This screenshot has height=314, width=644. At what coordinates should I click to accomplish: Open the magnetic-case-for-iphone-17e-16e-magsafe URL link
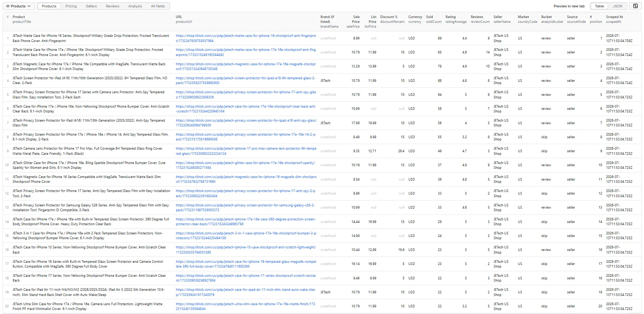coord(246,66)
